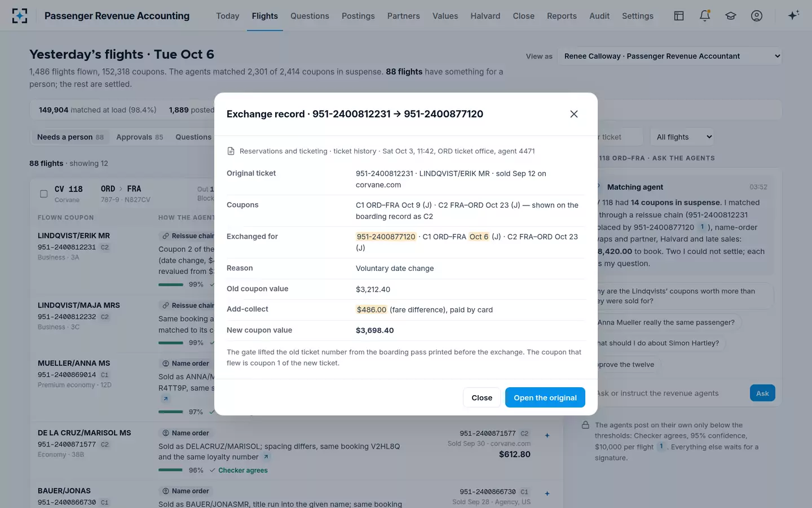Click the Checker agrees label
Screen dimensions: 812x508
point(239,470)
